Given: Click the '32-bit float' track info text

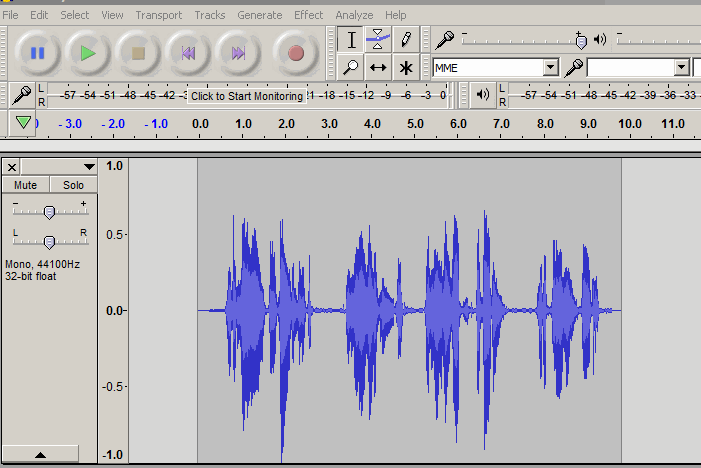Looking at the screenshot, I should 31,276.
